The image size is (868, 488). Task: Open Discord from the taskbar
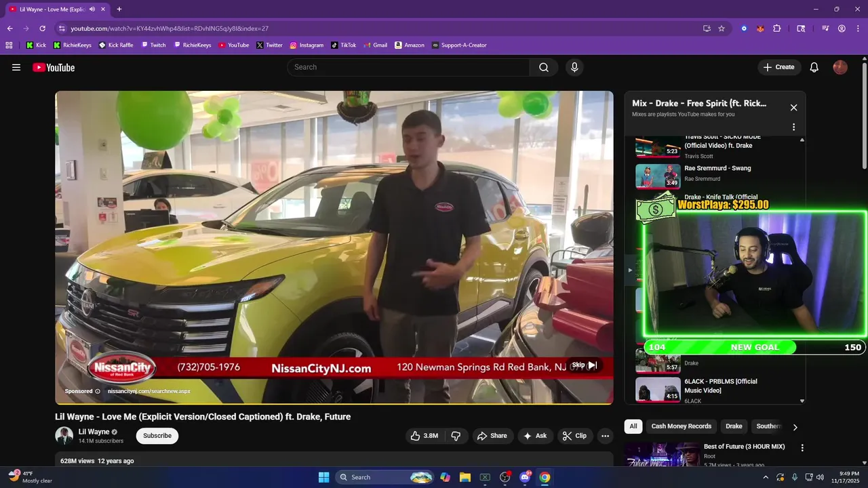[525, 477]
